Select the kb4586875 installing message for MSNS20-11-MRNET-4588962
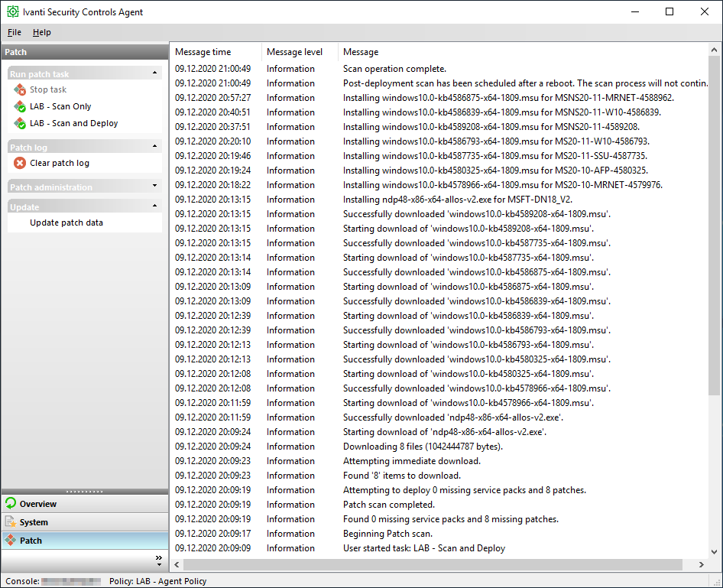Screen dimensions: 723x588 (x=508, y=98)
